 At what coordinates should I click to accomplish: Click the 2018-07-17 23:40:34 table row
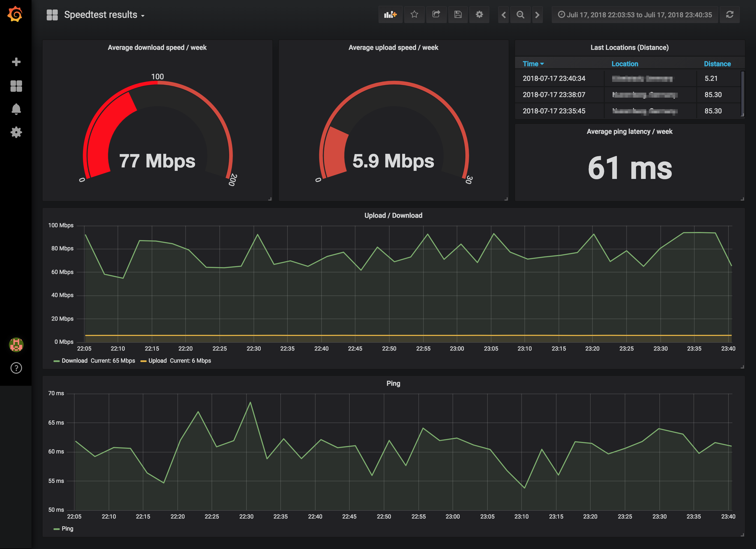pyautogui.click(x=628, y=78)
